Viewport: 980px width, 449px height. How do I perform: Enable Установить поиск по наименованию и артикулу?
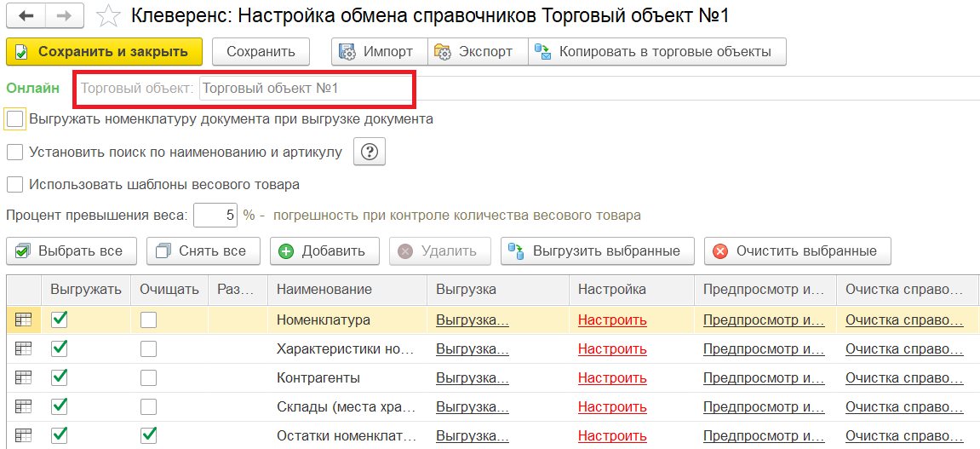point(15,152)
